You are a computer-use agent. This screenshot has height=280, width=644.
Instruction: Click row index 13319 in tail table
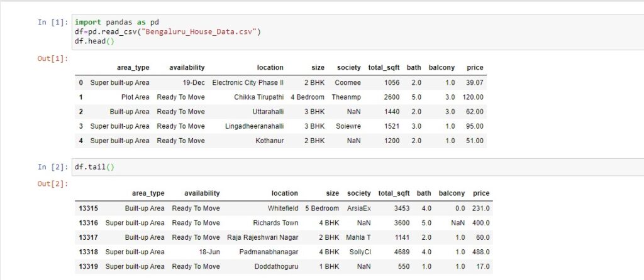pos(88,266)
